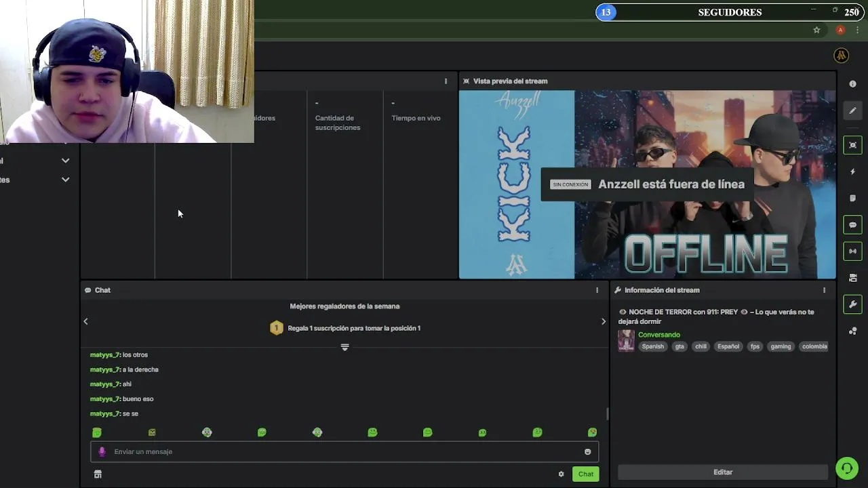868x488 pixels.
Task: Expand the lower left sidebar chevron
Action: click(x=65, y=180)
